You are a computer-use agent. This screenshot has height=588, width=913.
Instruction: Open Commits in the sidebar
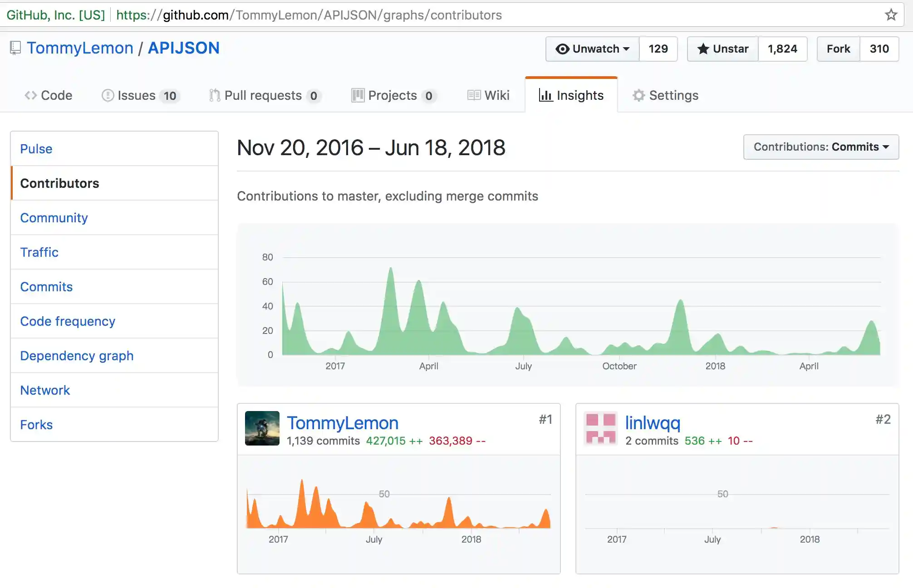pos(114,287)
